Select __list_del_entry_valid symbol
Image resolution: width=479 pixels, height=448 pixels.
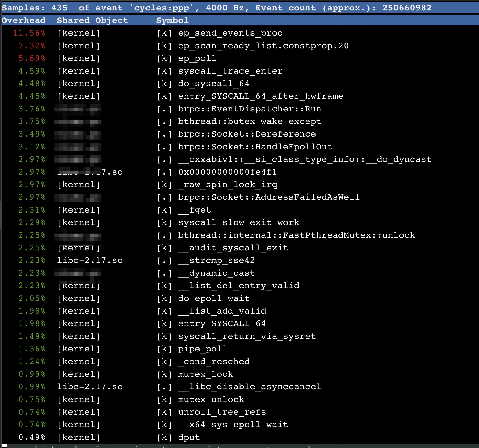click(238, 286)
